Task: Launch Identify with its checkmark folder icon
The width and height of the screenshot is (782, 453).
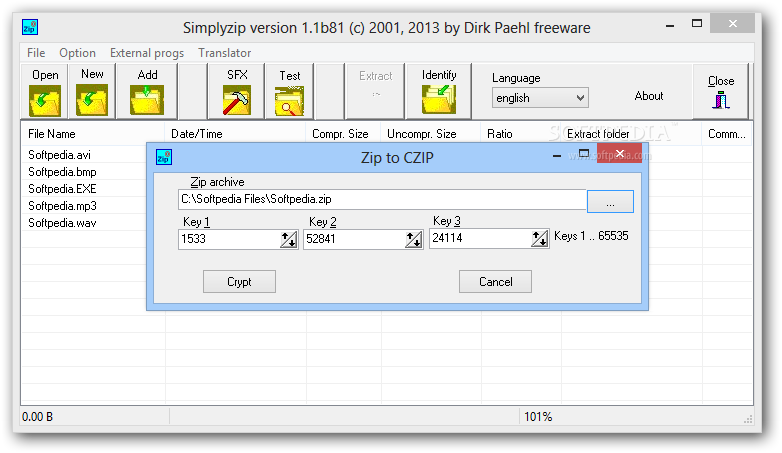Action: coord(439,99)
